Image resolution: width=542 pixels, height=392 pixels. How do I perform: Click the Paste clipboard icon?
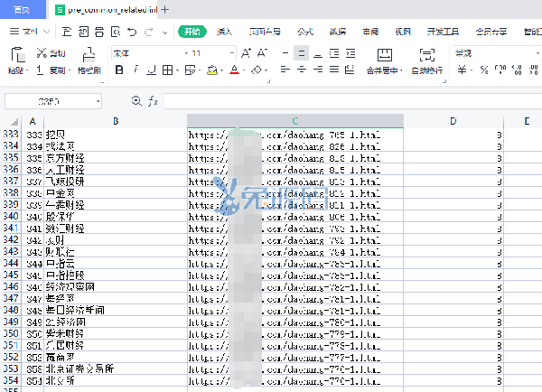click(17, 55)
